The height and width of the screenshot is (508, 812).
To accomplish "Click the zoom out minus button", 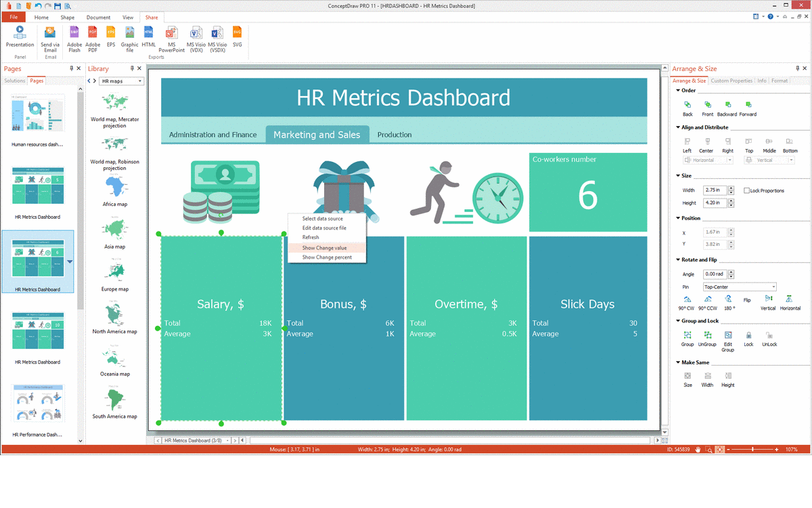I will [x=728, y=449].
